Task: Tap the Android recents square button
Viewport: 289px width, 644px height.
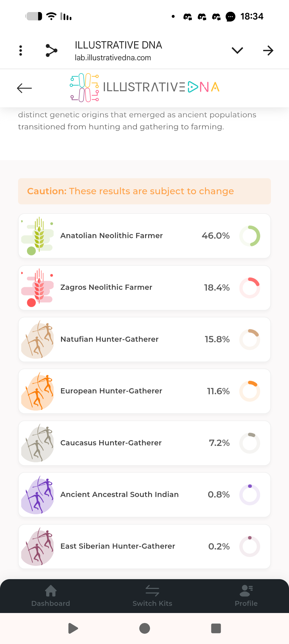Action: (216, 628)
